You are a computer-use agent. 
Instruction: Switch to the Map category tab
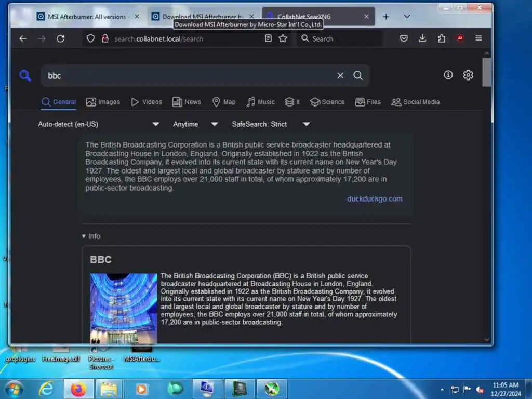coord(223,102)
